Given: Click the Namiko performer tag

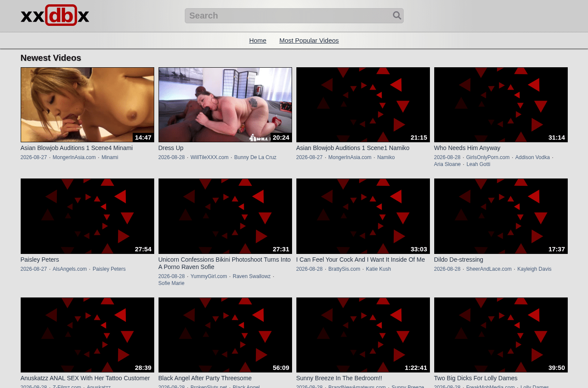Looking at the screenshot, I should (386, 157).
